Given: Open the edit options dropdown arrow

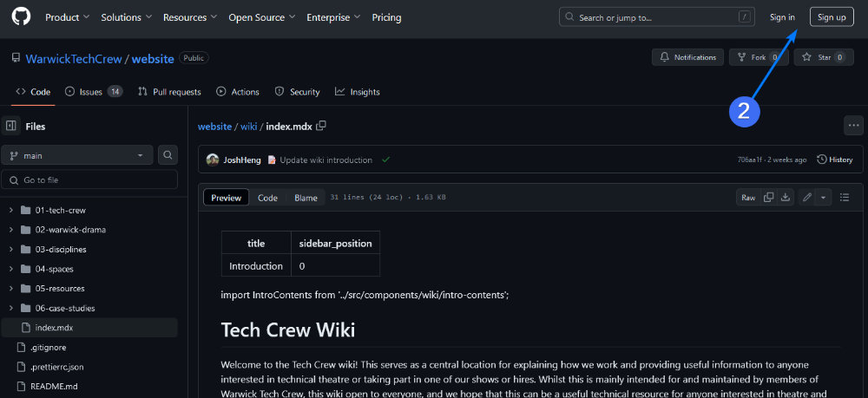Looking at the screenshot, I should pyautogui.click(x=823, y=198).
